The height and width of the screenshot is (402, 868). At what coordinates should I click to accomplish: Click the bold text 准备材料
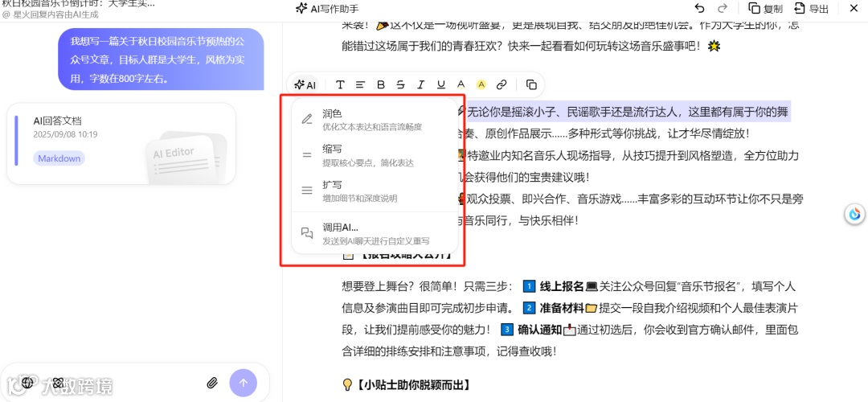(x=562, y=308)
